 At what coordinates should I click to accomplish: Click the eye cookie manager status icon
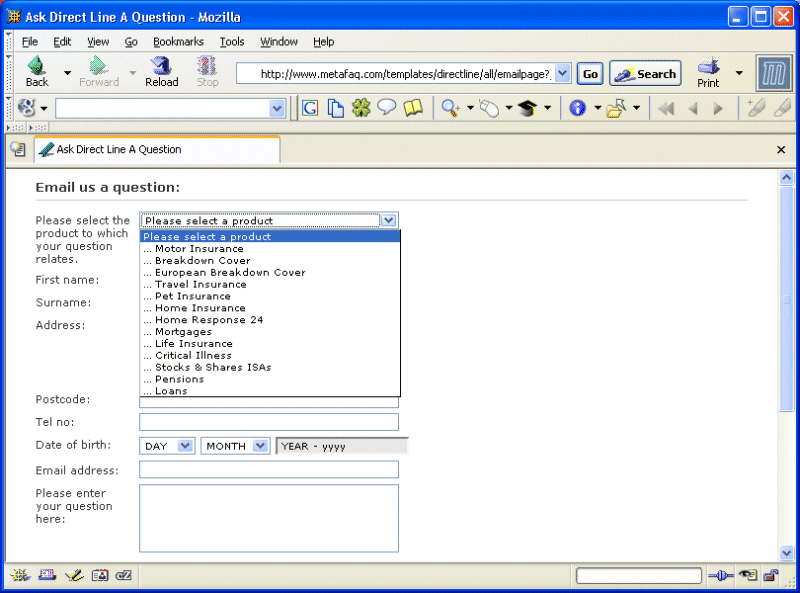coord(748,576)
